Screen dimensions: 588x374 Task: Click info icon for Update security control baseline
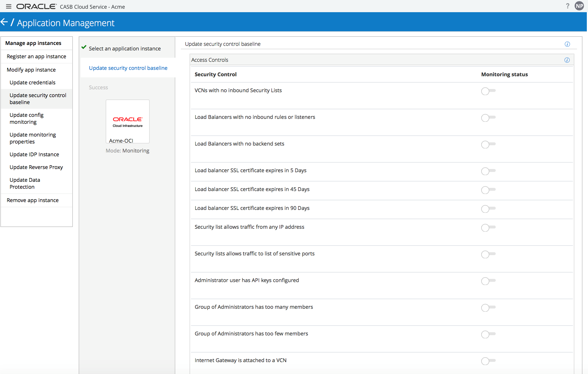tap(567, 44)
